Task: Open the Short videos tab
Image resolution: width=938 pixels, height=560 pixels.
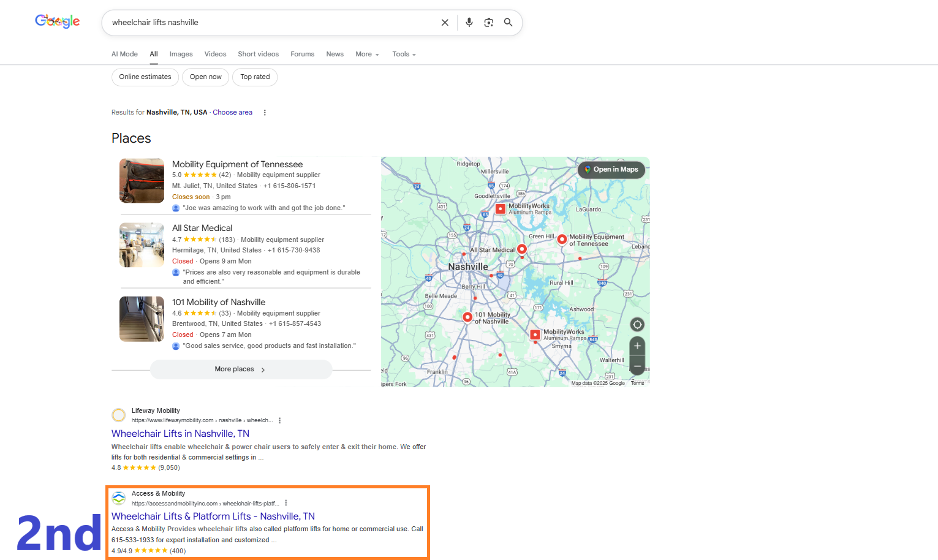Action: click(x=259, y=54)
